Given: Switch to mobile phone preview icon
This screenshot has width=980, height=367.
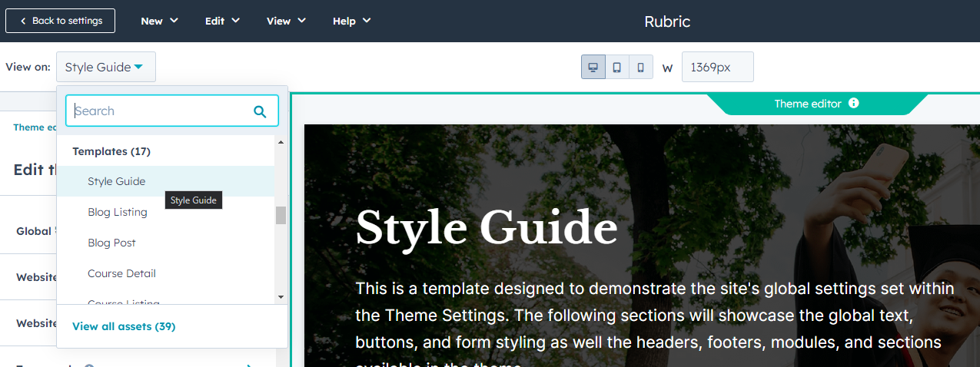Looking at the screenshot, I should pos(641,67).
